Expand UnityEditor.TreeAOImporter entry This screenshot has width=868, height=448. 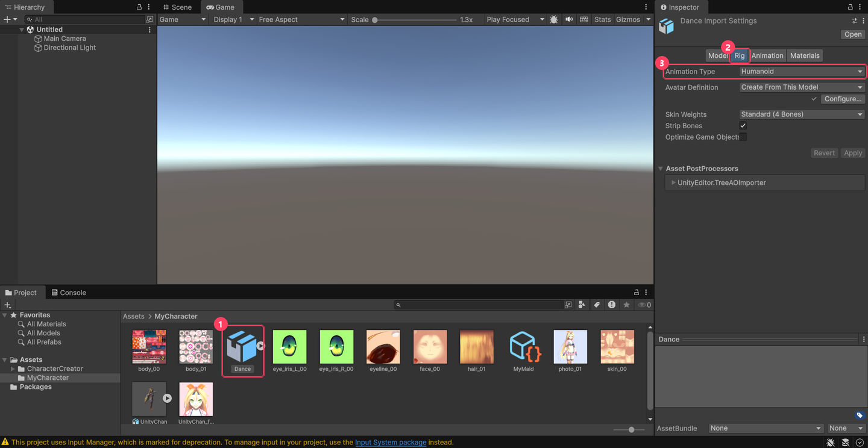pyautogui.click(x=673, y=182)
